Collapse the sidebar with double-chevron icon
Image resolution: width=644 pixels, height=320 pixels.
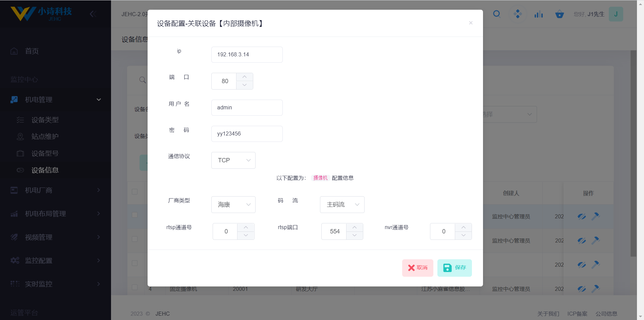click(93, 14)
